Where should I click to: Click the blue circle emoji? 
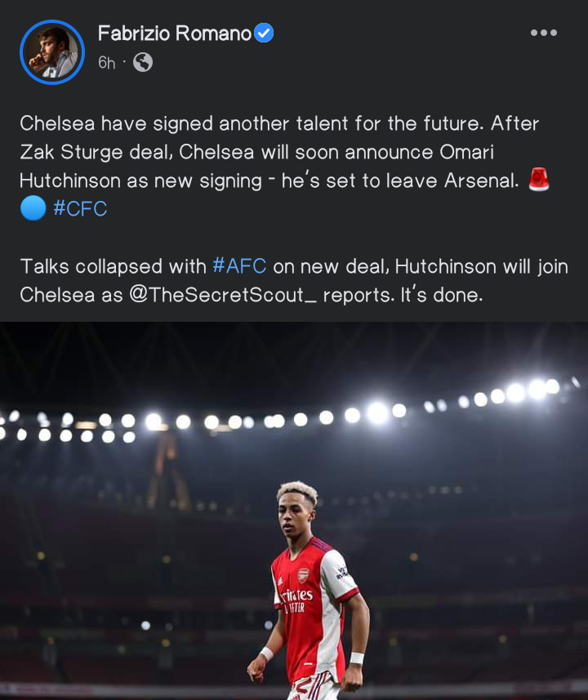[x=33, y=208]
